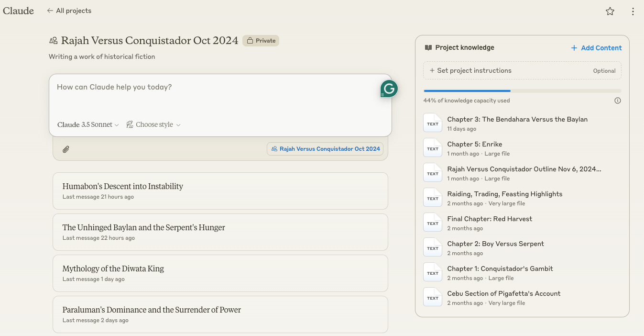
Task: Open Final Chapter: Red Harvest file
Action: pos(490,219)
